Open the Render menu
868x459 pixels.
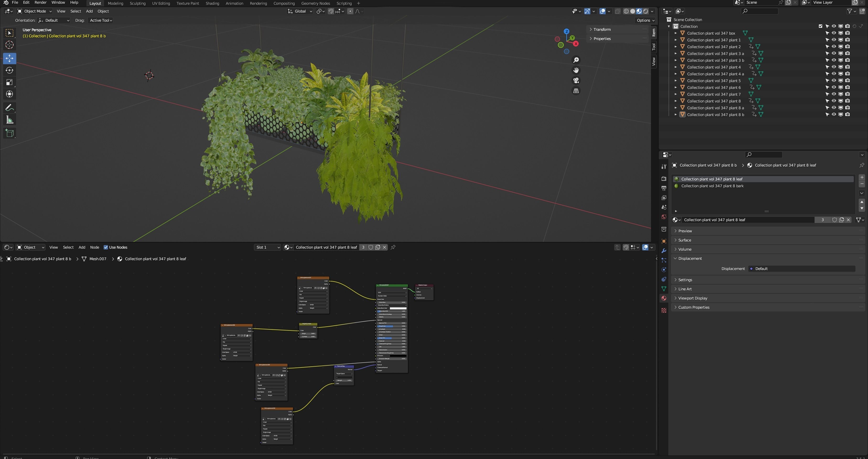[x=40, y=2]
